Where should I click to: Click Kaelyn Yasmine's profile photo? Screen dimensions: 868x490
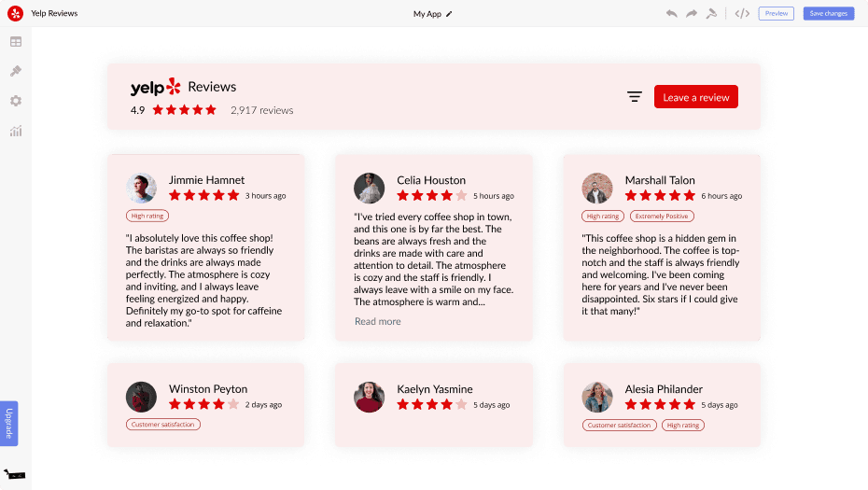(x=369, y=397)
